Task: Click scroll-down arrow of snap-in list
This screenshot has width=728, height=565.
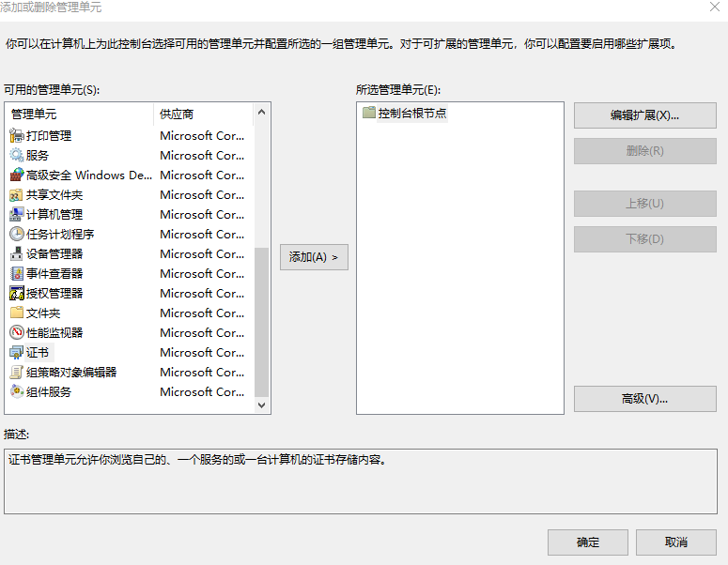Action: [x=261, y=405]
